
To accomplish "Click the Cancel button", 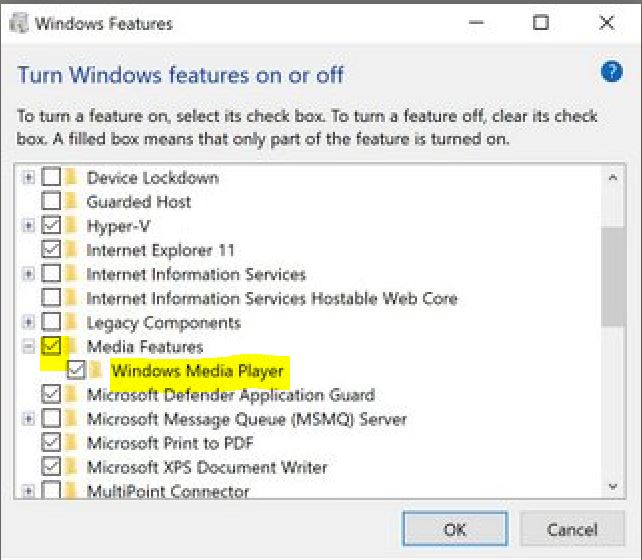I will pos(572,529).
